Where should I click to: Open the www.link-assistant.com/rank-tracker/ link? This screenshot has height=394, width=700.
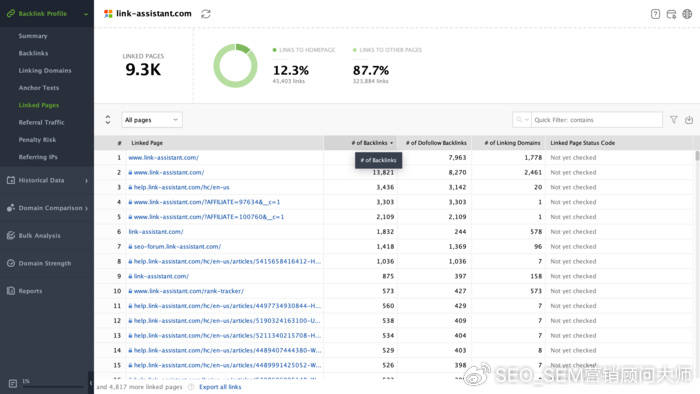point(188,291)
